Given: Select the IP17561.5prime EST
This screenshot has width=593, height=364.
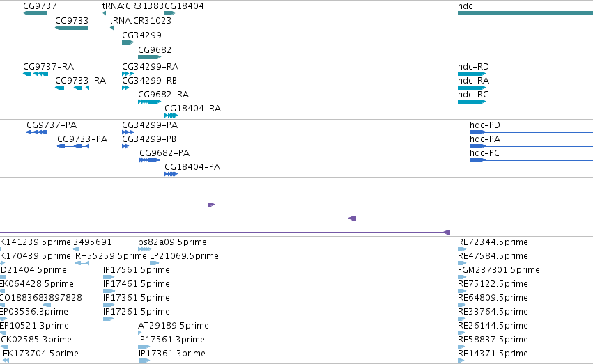Looking at the screenshot, I should [x=109, y=278].
